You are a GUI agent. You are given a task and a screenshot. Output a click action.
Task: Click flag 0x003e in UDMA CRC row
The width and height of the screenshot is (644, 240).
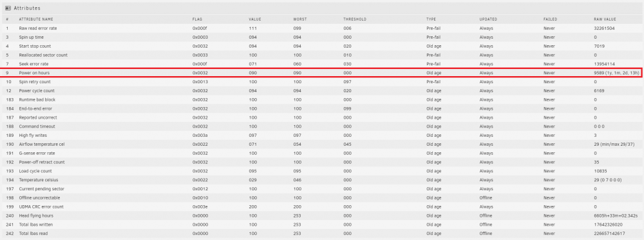200,206
